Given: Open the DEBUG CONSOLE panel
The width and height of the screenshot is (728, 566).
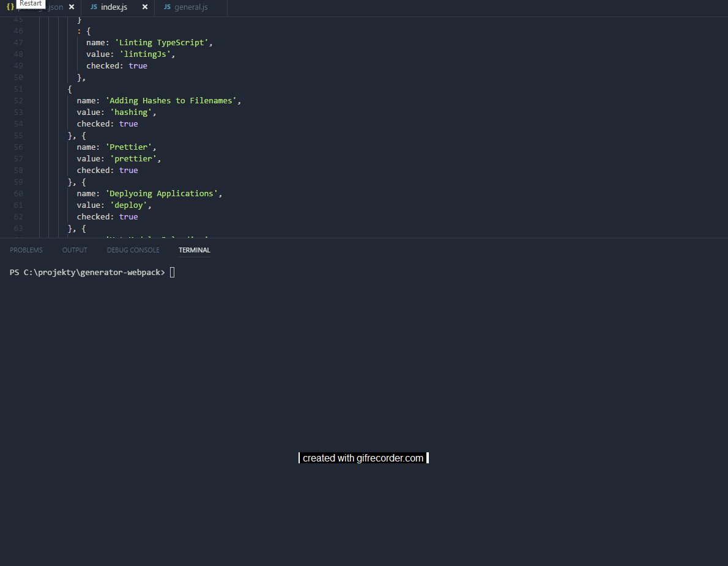Looking at the screenshot, I should (133, 250).
